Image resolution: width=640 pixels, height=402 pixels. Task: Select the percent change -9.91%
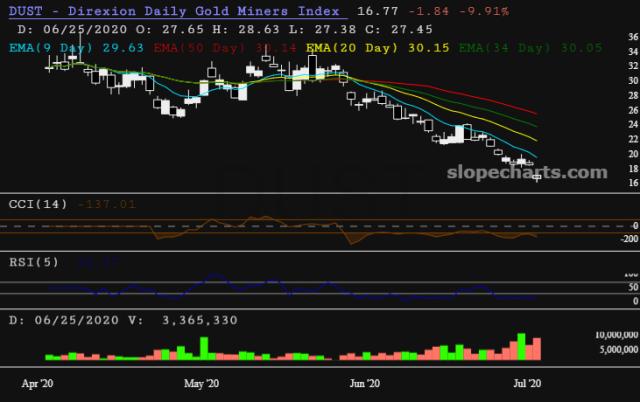(x=484, y=11)
